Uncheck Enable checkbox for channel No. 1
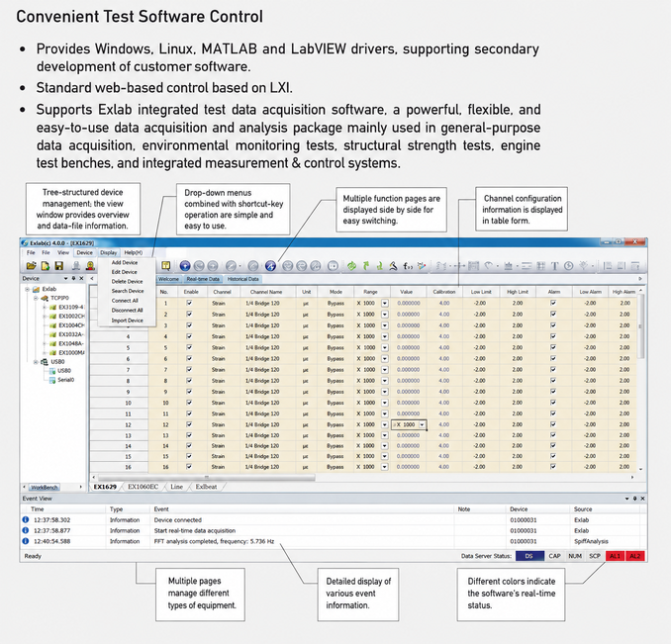The height and width of the screenshot is (644, 671). point(189,303)
